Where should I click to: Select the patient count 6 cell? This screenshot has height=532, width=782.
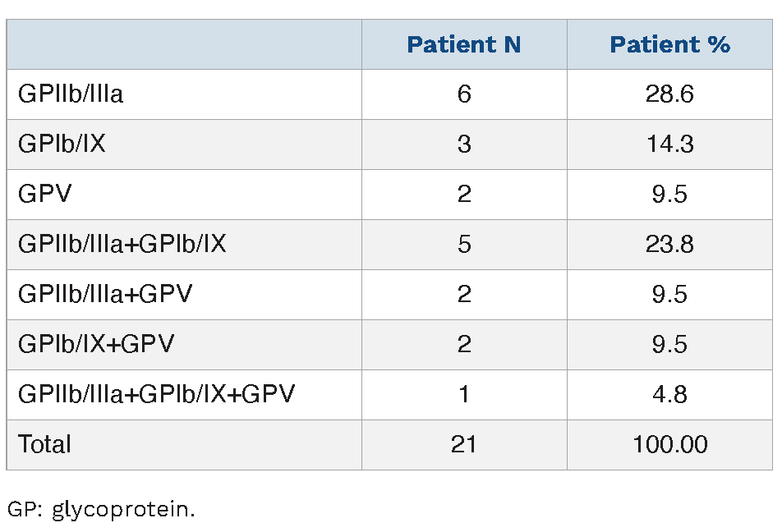(464, 94)
